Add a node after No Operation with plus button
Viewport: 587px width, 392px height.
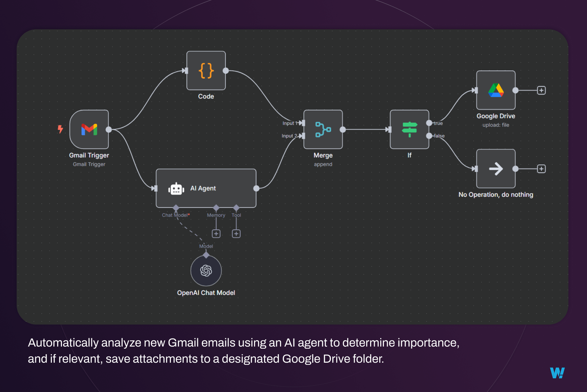pos(541,169)
